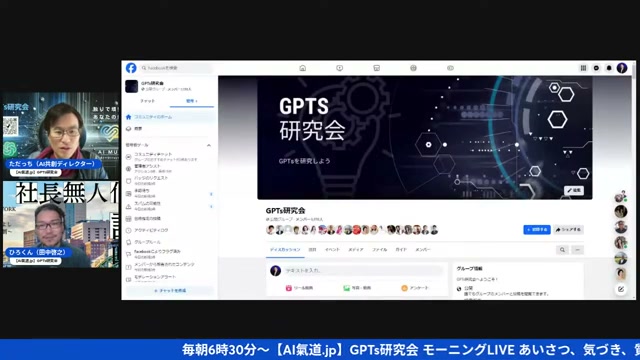Open メンバーから報告されたコンテンツ in admin tools
The height and width of the screenshot is (360, 640).
pyautogui.click(x=169, y=267)
